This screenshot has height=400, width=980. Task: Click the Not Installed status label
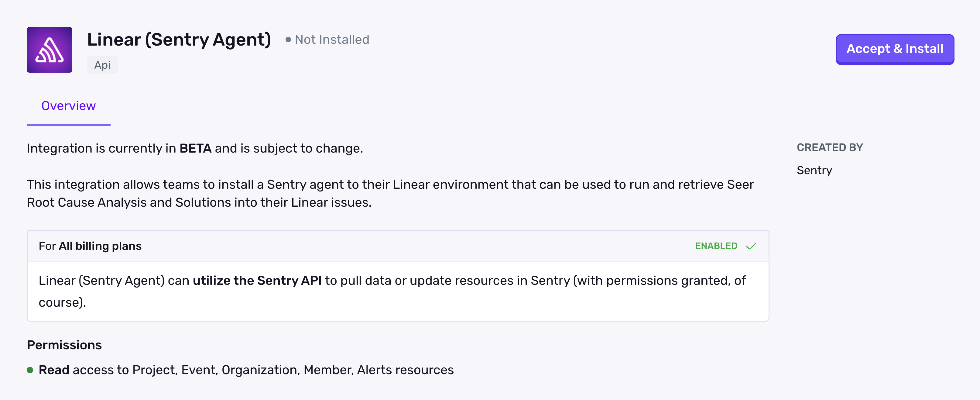(x=332, y=39)
